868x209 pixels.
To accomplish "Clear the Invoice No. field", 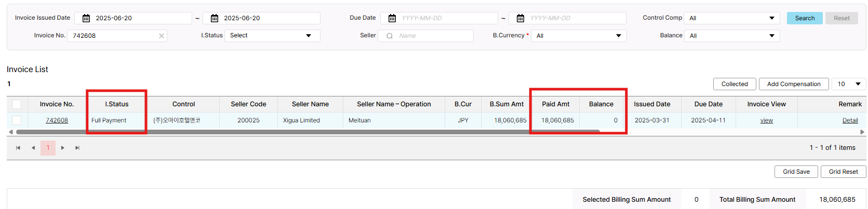I will tap(162, 36).
